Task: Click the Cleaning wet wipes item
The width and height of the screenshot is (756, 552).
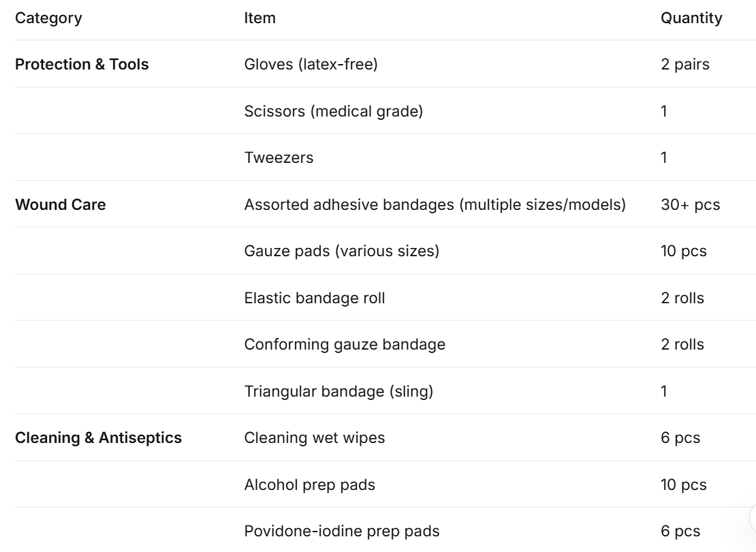Action: (315, 438)
